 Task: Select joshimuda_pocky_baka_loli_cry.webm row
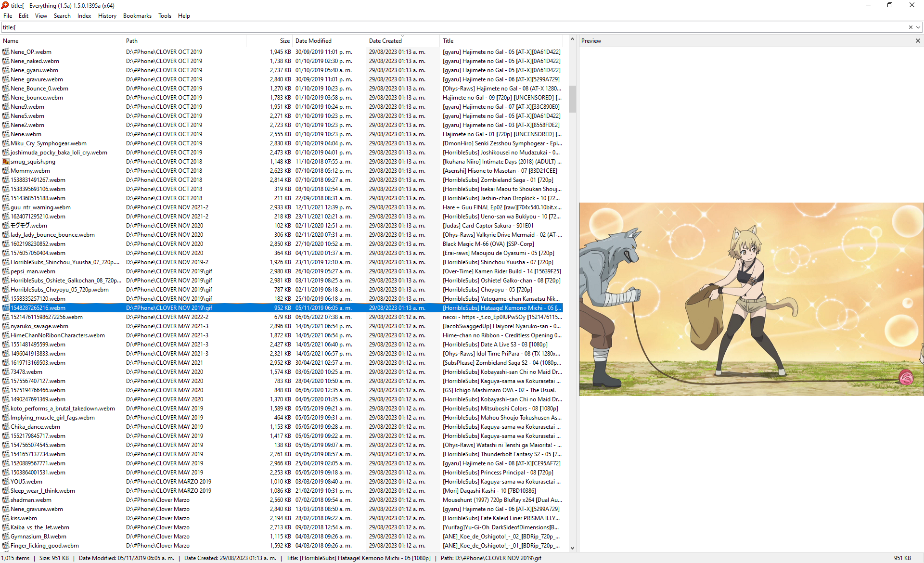[x=282, y=153]
